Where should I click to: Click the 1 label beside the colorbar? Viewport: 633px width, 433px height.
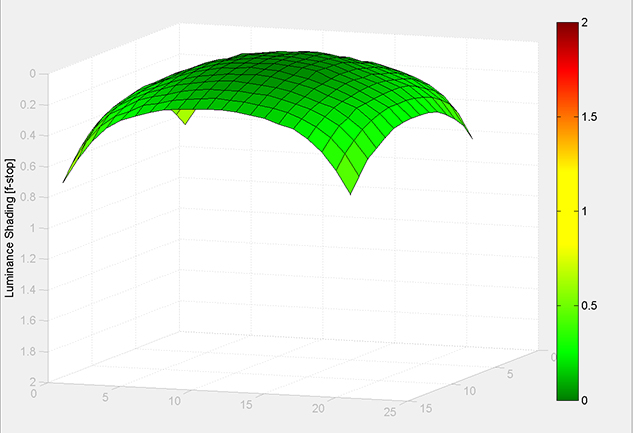tap(585, 211)
